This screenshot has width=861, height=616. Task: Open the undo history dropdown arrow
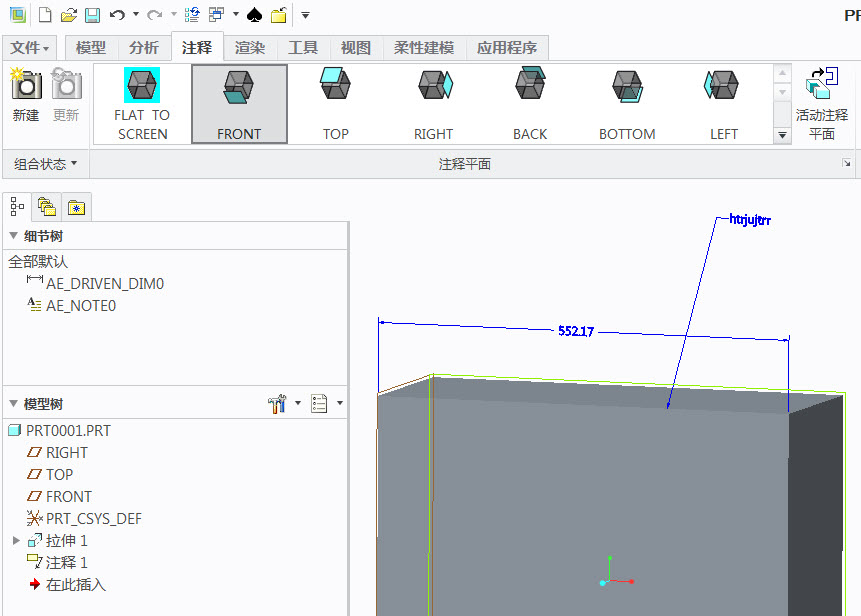pyautogui.click(x=136, y=14)
